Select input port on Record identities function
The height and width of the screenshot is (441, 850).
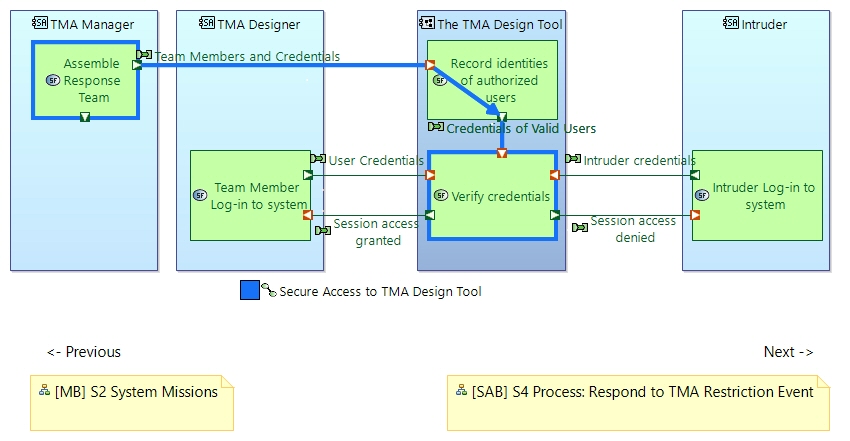(x=430, y=65)
